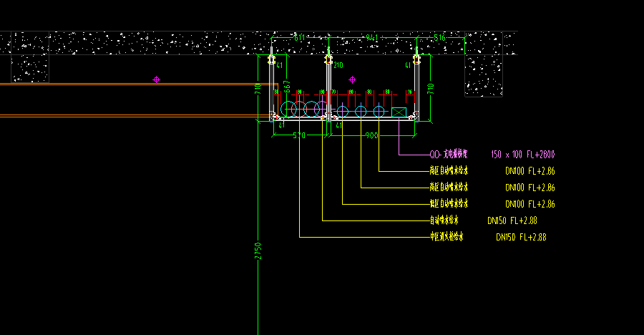Viewport: 644px width, 335px height.
Task: Pick the vertical 2750 height dimension
Action: tap(258, 251)
